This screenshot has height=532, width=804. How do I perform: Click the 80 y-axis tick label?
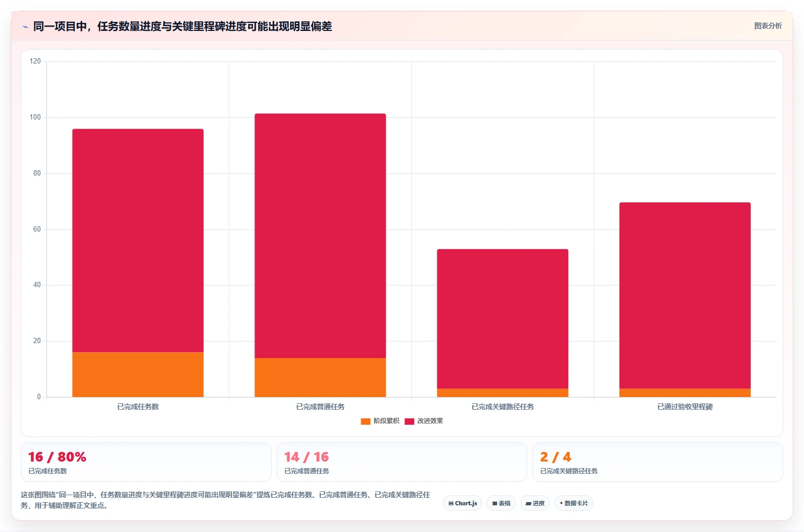tap(37, 173)
